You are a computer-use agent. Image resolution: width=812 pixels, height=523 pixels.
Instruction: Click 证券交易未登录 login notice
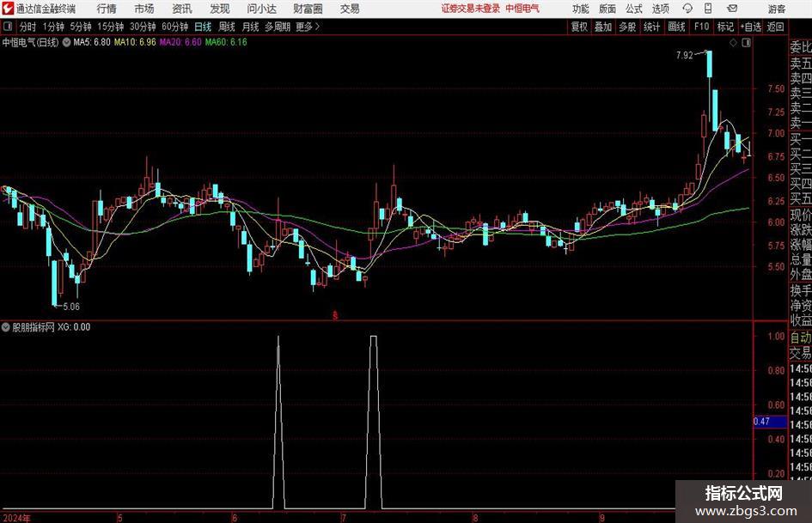(471, 9)
